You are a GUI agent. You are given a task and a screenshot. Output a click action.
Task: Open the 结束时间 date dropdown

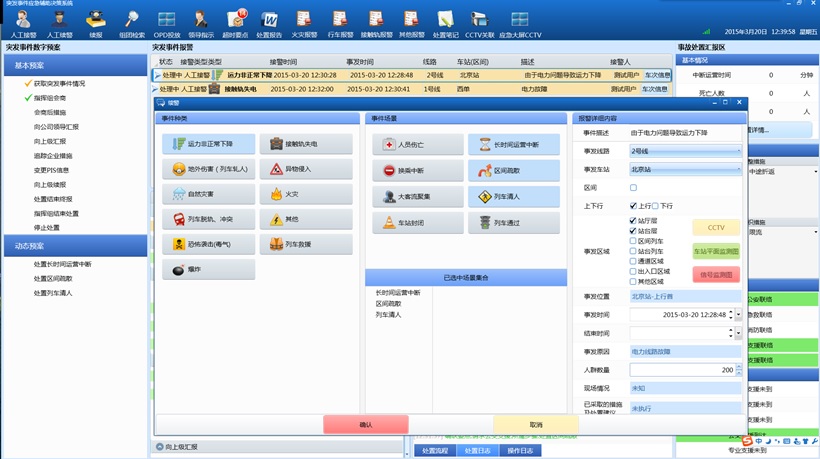[x=738, y=333]
